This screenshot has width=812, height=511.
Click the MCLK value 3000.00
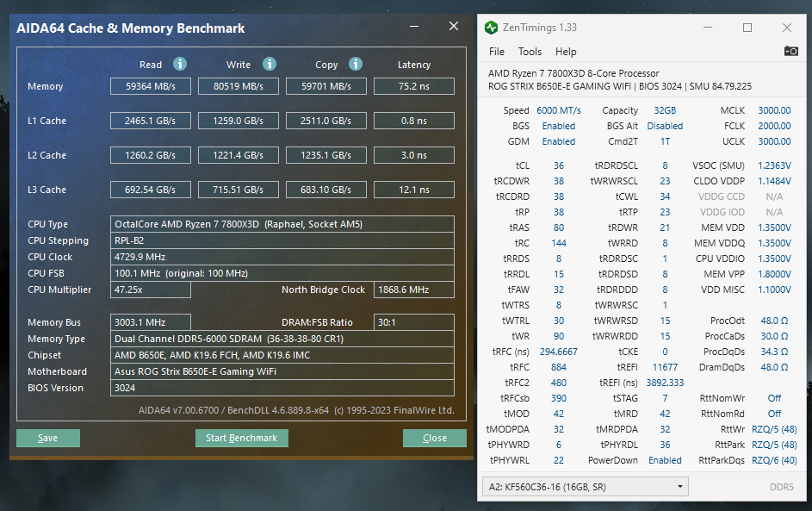coord(774,110)
